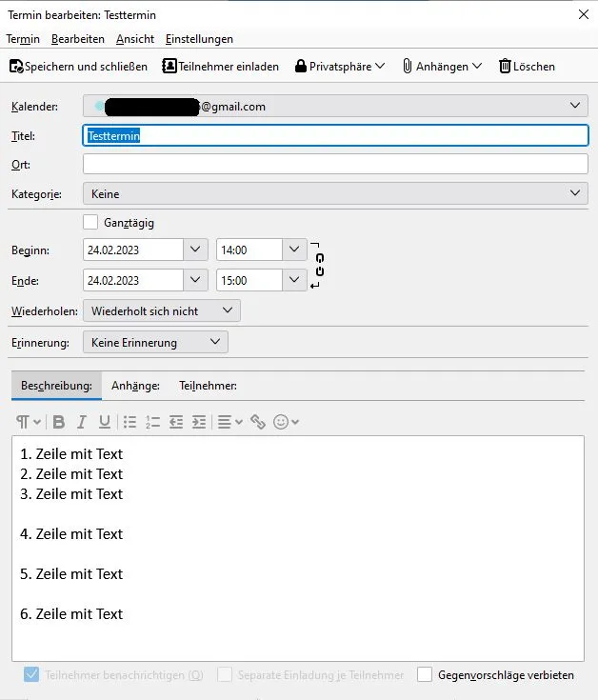Enable the Ganztägig checkbox
This screenshot has height=700, width=598.
(90, 222)
